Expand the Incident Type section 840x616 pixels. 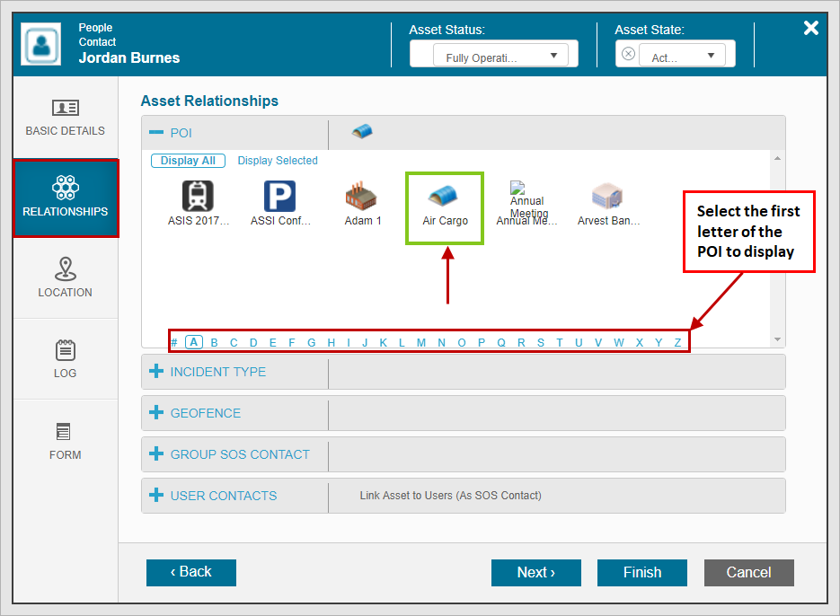[x=156, y=372]
